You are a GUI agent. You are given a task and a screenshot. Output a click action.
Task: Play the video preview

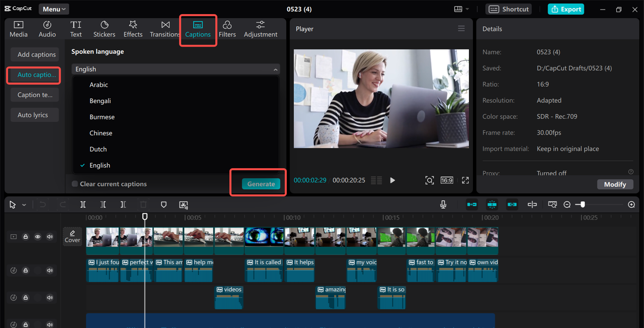(x=392, y=180)
